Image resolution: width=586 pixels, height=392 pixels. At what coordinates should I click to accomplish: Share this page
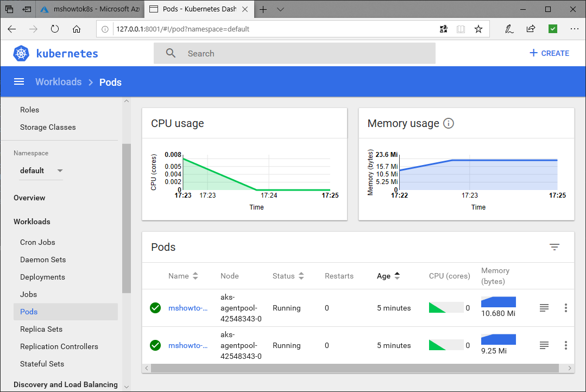click(531, 29)
